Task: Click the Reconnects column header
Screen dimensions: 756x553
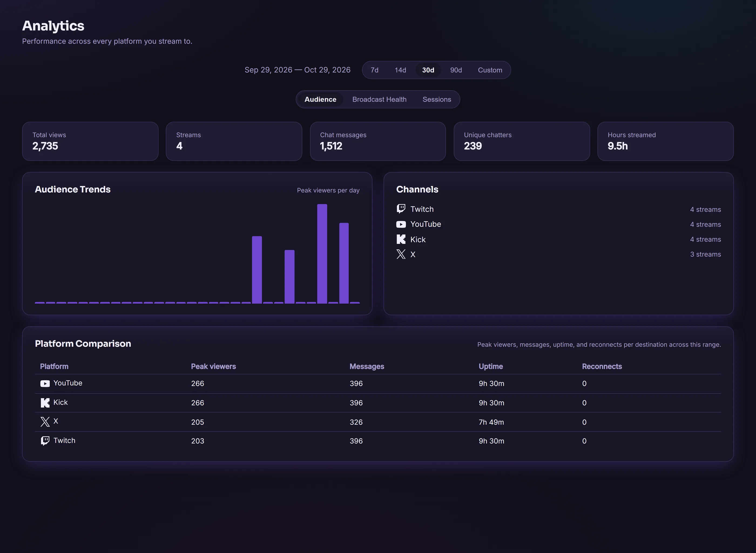Action: [602, 366]
